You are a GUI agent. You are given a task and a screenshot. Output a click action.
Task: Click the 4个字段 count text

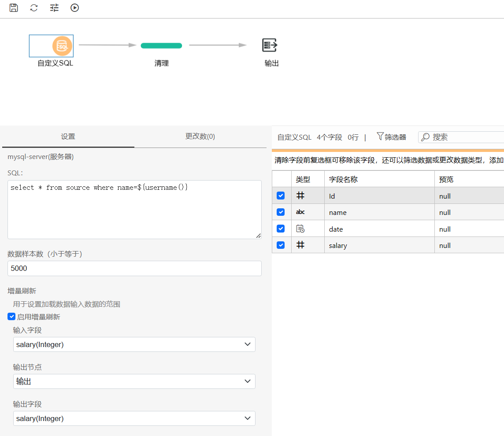(x=330, y=137)
